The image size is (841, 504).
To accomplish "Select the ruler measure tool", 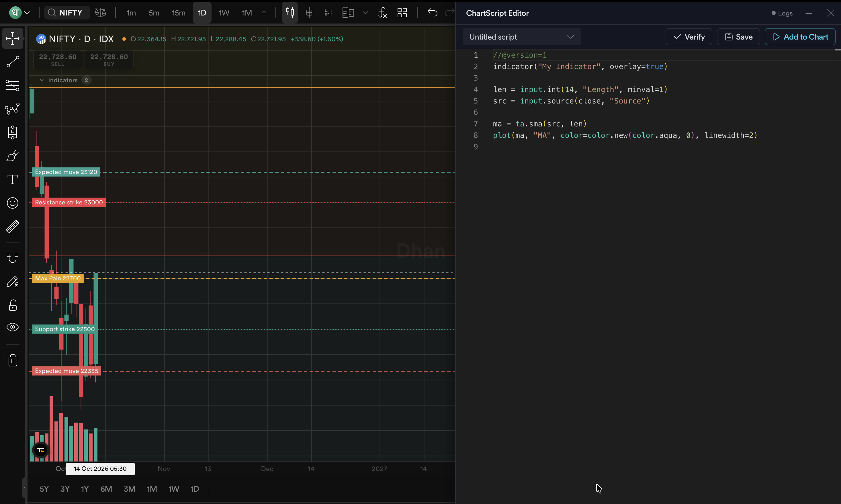I will tap(13, 226).
